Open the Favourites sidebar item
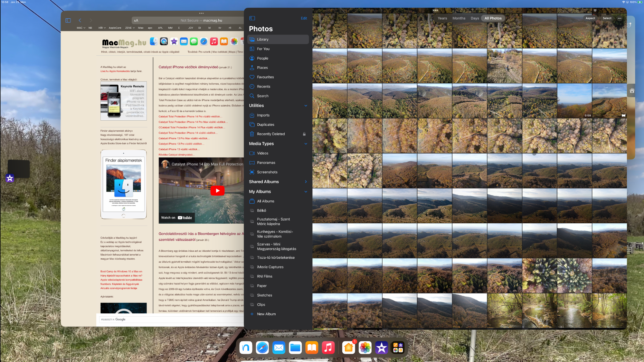The image size is (644, 362). (265, 77)
